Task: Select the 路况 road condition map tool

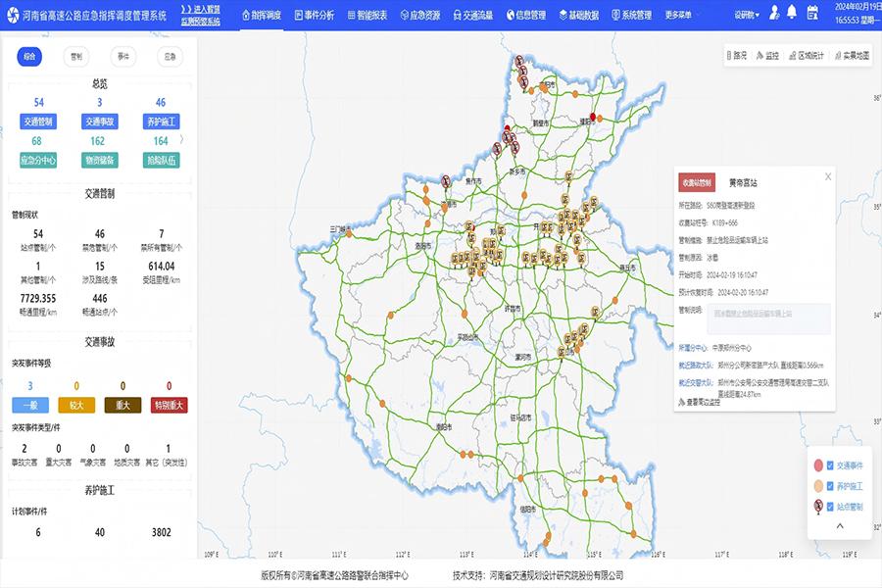Action: point(736,55)
